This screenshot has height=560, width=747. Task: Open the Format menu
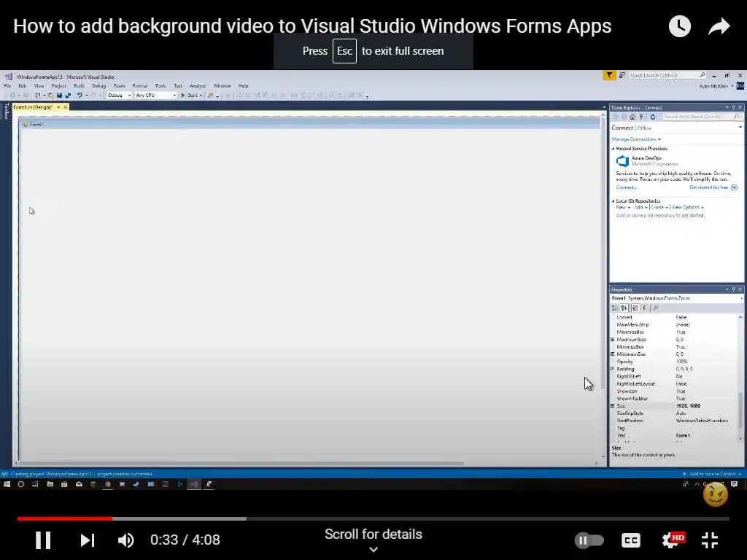(x=140, y=86)
